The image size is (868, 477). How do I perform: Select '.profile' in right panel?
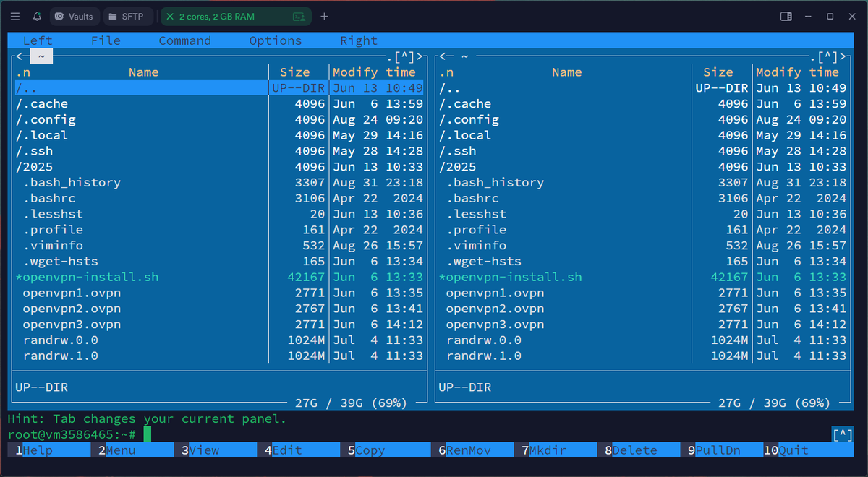point(642,230)
